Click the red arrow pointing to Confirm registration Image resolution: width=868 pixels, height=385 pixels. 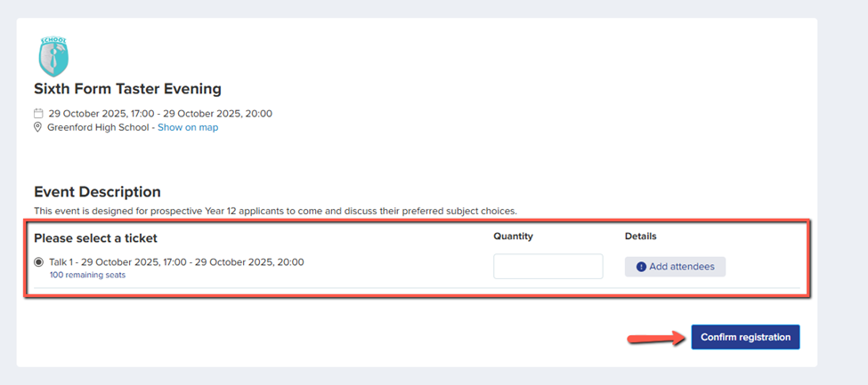[x=656, y=338]
